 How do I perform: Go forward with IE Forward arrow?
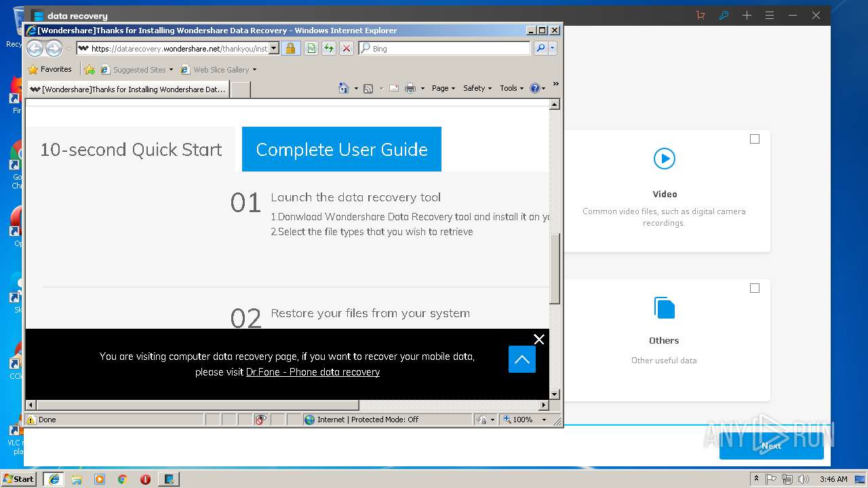click(x=54, y=48)
